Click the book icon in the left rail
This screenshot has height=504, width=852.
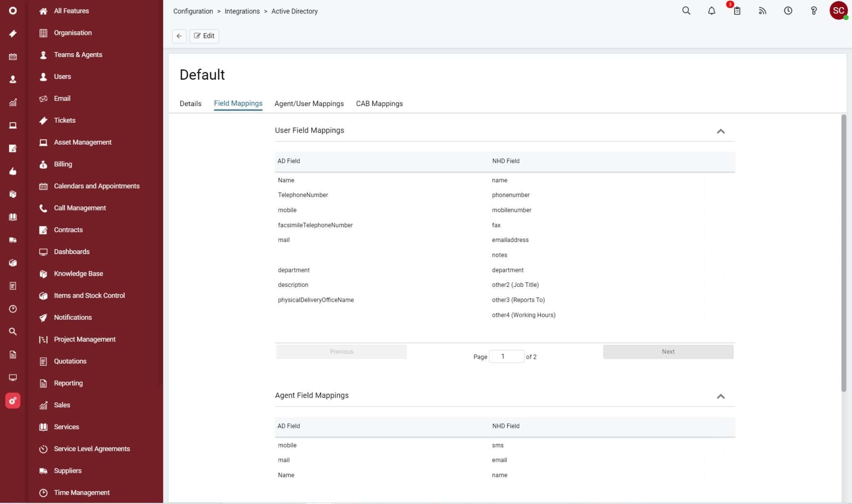(13, 217)
